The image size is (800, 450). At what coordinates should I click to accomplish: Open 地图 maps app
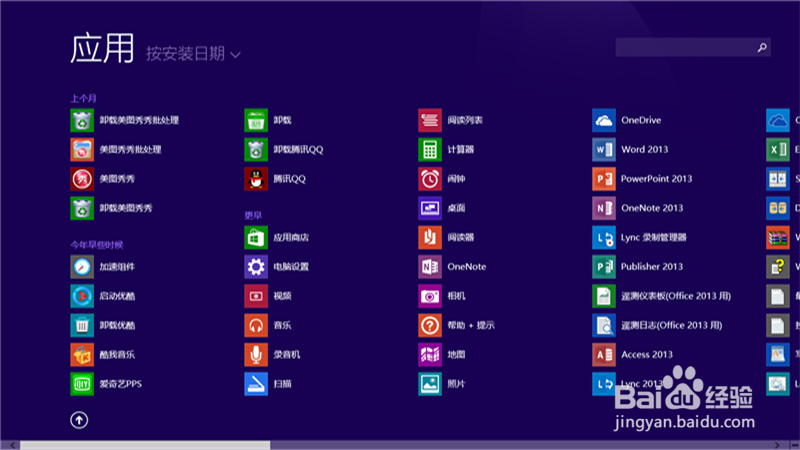point(430,355)
